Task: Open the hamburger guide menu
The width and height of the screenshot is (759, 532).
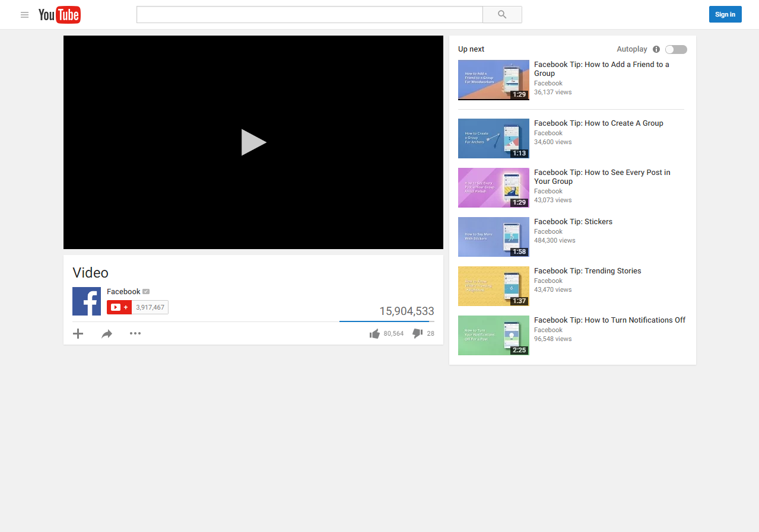Action: click(24, 15)
